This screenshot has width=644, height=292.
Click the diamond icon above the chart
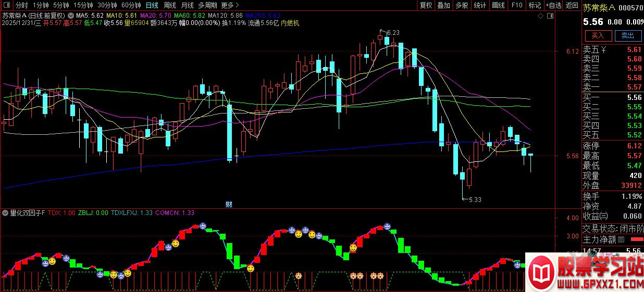[541, 16]
